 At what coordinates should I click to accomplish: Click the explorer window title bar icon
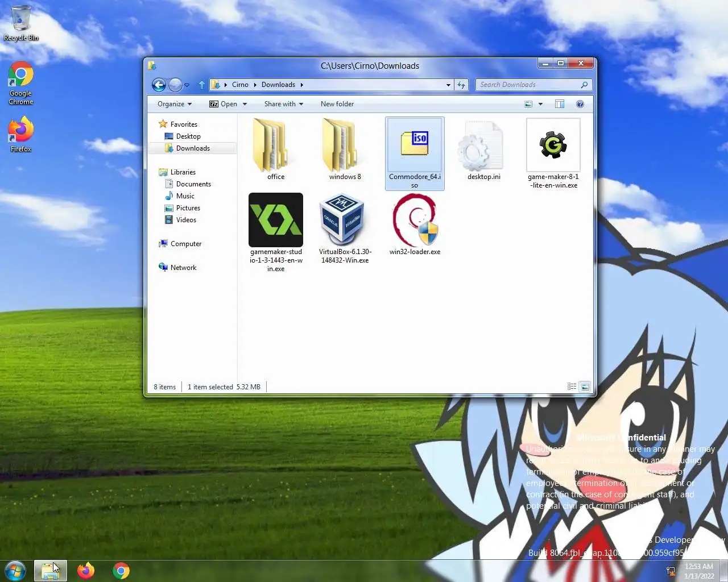(152, 65)
